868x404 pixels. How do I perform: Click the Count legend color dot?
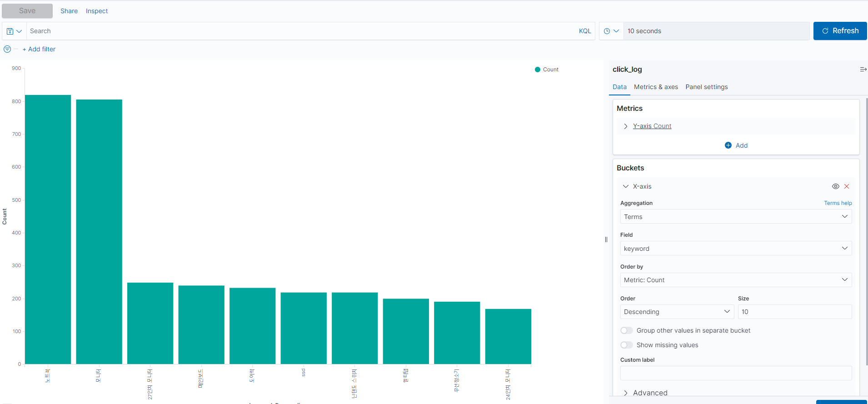click(538, 70)
